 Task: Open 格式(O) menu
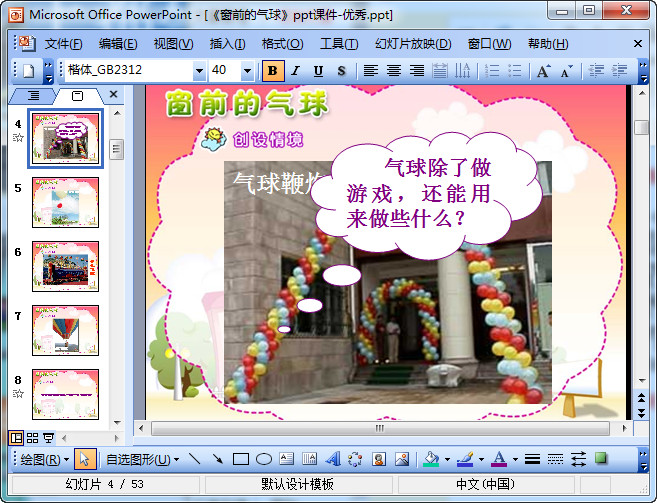282,44
